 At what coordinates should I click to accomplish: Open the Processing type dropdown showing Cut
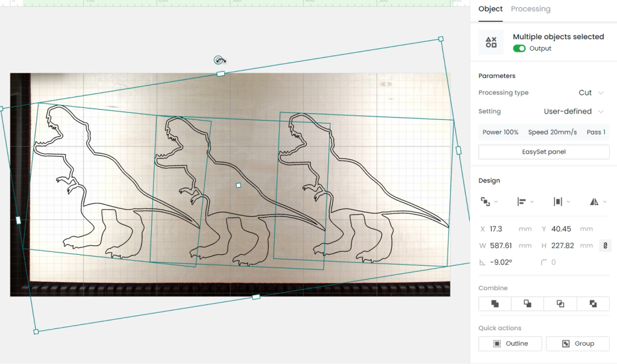click(x=590, y=92)
